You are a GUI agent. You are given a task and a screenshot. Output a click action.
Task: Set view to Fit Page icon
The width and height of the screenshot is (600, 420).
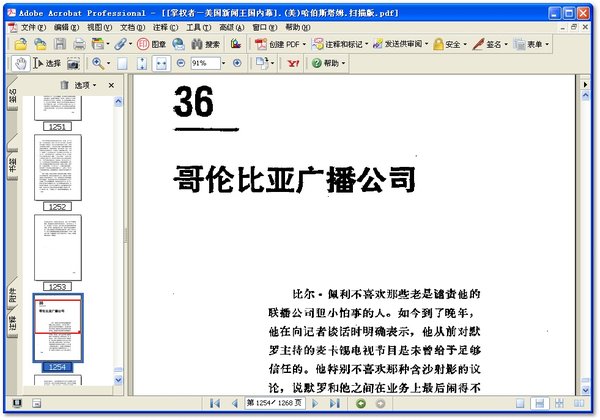142,63
